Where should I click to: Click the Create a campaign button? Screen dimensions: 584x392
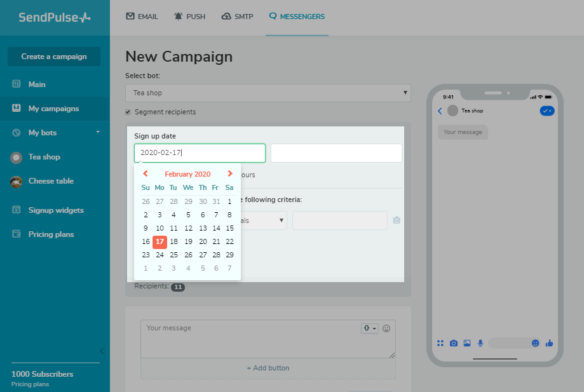pos(54,57)
